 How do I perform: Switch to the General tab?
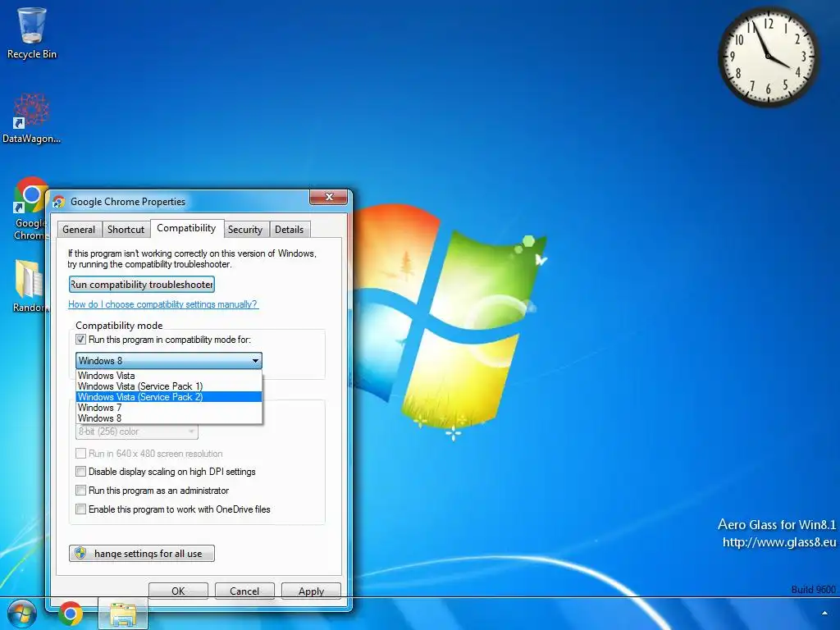coord(79,230)
